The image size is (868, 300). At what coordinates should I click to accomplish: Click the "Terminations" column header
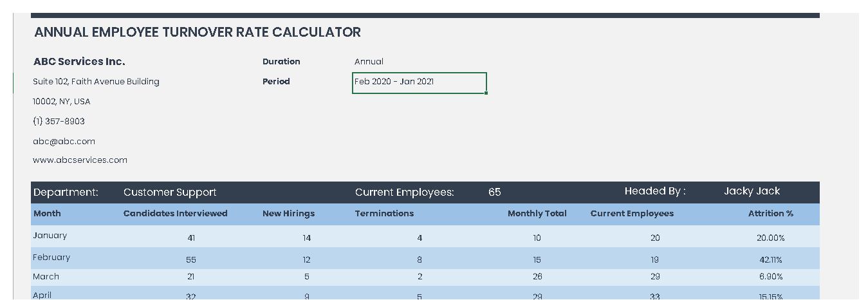coord(385,214)
